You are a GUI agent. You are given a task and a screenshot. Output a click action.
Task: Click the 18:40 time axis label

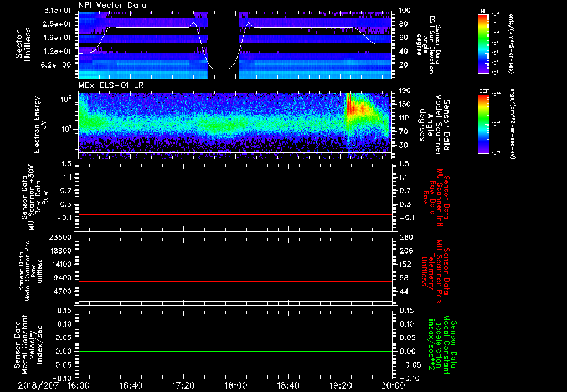tap(288, 385)
